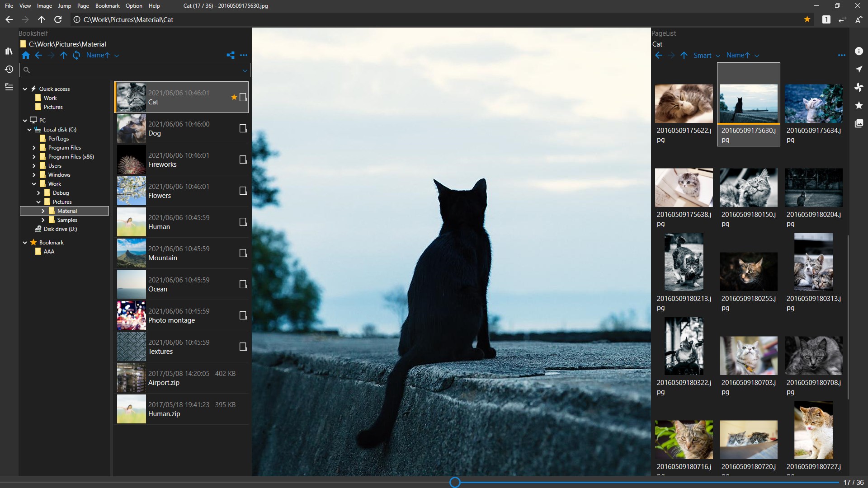Screen dimensions: 868x488
Task: Click the bookshelf sync refresh icon
Action: tap(76, 55)
